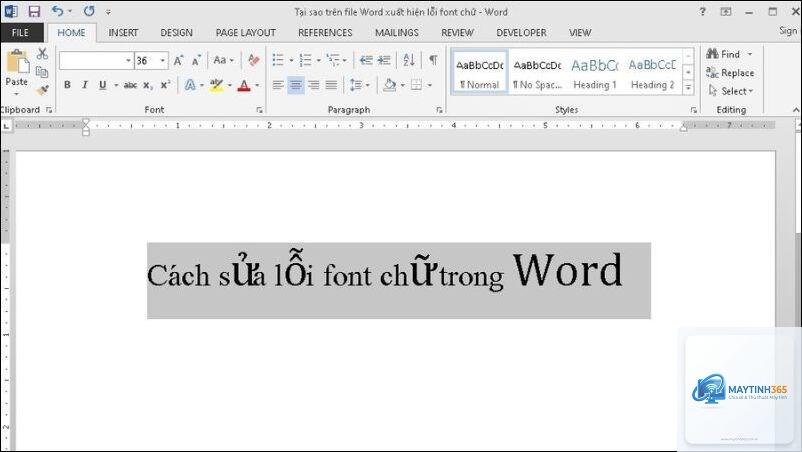Open the FILE tab
The height and width of the screenshot is (452, 802).
pyautogui.click(x=20, y=33)
